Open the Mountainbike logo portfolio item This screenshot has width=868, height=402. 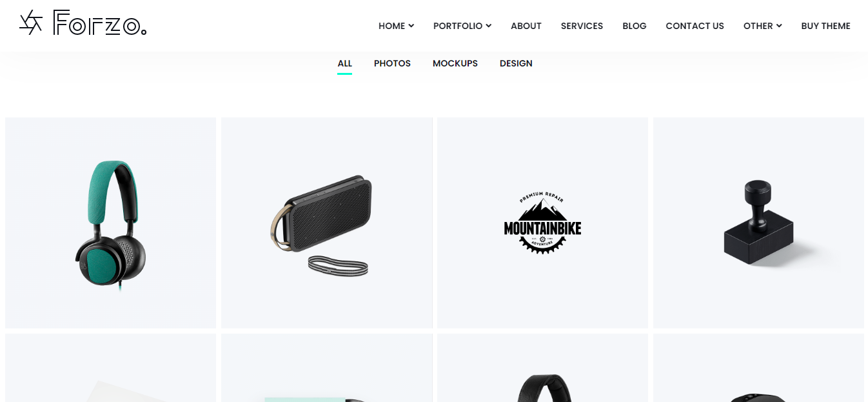(x=542, y=223)
